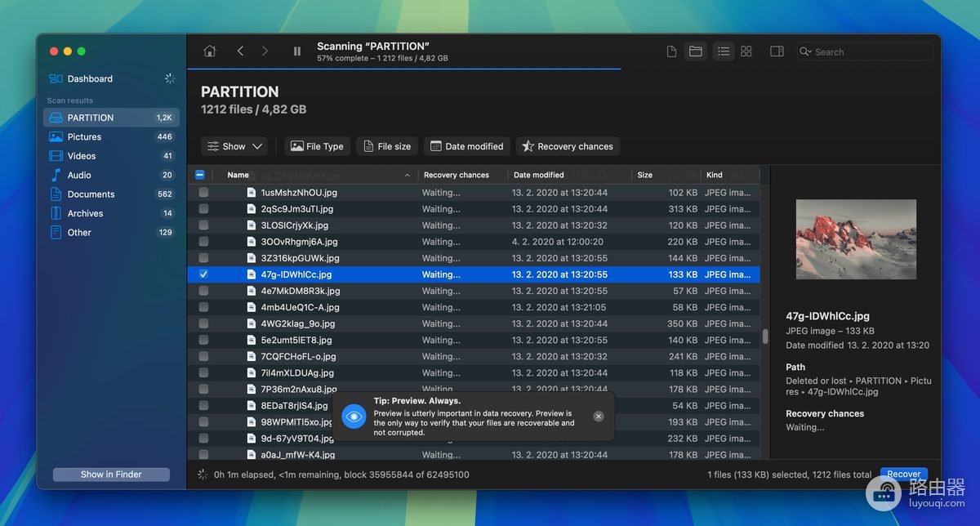Screen dimensions: 980x526
Task: Filter results by Date modified
Action: [467, 146]
